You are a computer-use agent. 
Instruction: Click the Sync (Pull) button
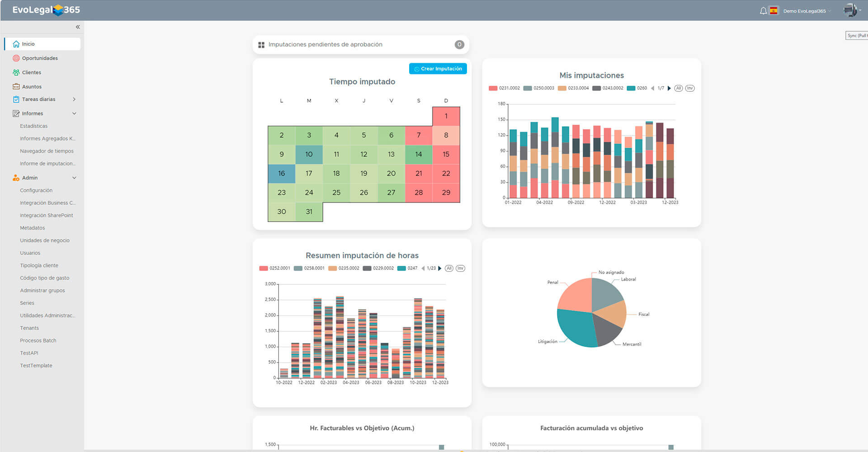tap(857, 36)
